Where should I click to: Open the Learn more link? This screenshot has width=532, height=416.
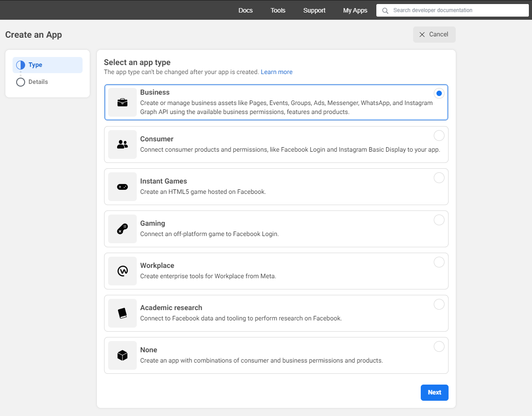click(276, 72)
